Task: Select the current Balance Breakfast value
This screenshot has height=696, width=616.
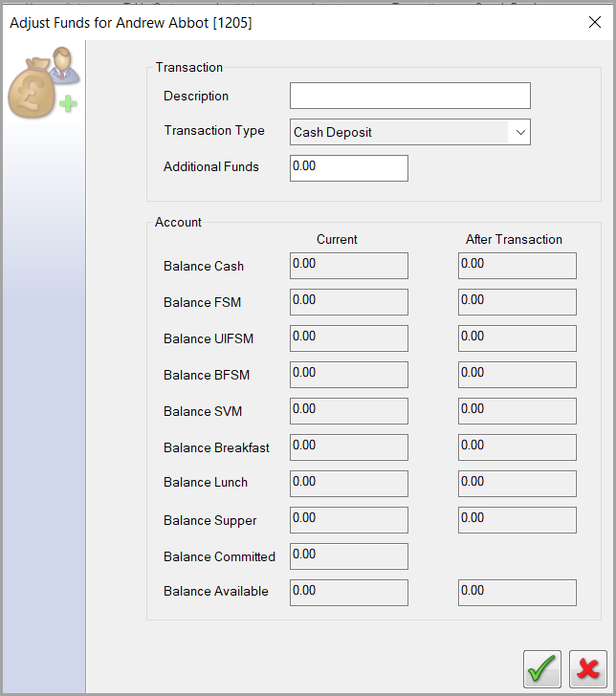Action: tap(348, 447)
